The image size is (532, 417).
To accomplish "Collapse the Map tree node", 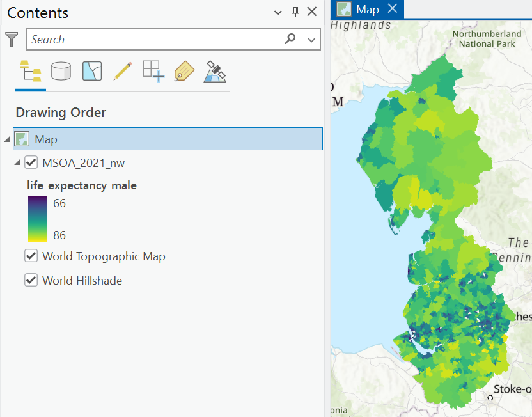I will tap(7, 139).
